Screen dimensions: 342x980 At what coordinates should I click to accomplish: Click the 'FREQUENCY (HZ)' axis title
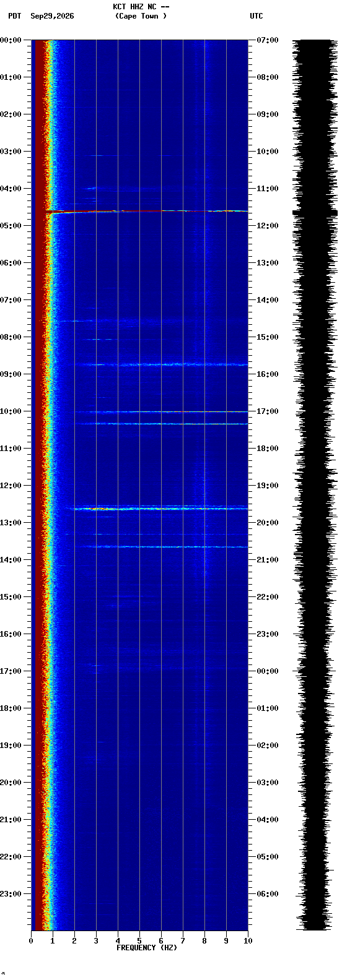147,947
